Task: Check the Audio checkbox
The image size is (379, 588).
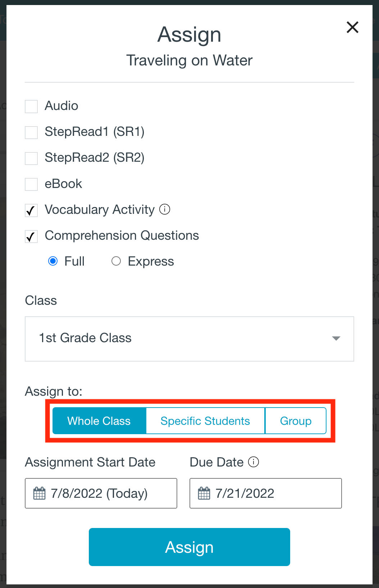Action: pos(31,106)
